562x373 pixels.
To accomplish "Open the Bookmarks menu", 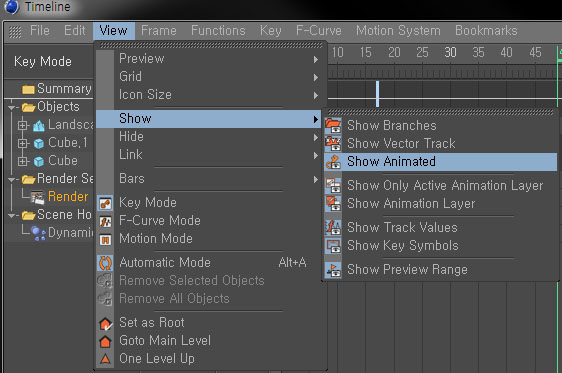I will point(486,31).
